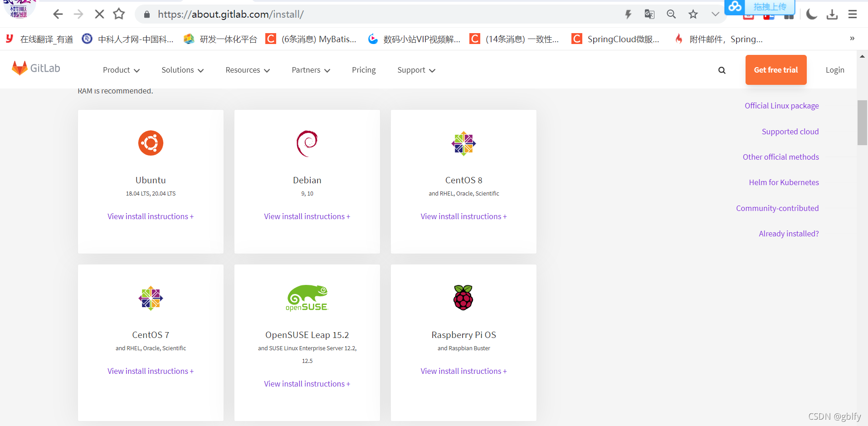Click the CentOS 8 logo
The width and height of the screenshot is (868, 426).
click(x=463, y=143)
